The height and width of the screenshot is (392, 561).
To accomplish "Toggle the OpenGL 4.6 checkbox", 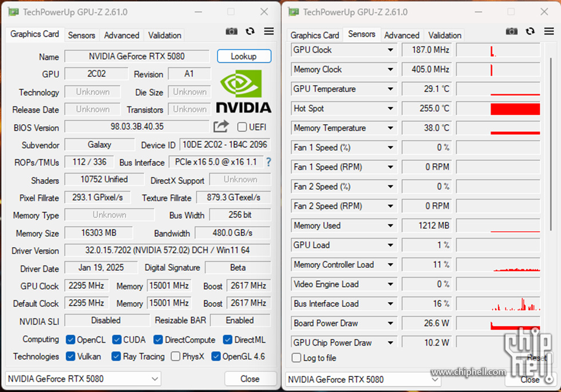I will click(x=216, y=356).
